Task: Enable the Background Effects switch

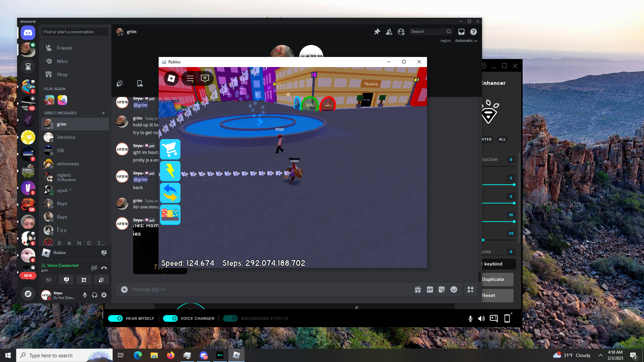Action: pyautogui.click(x=230, y=318)
